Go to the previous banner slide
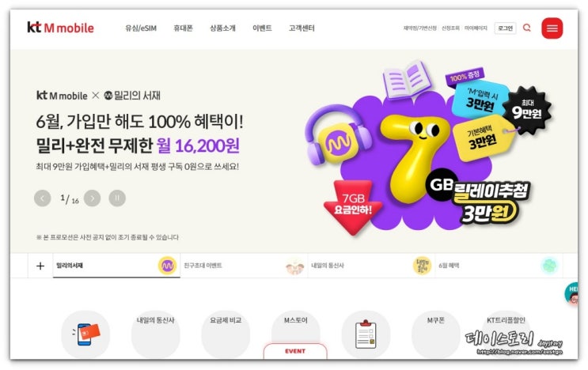 click(43, 198)
